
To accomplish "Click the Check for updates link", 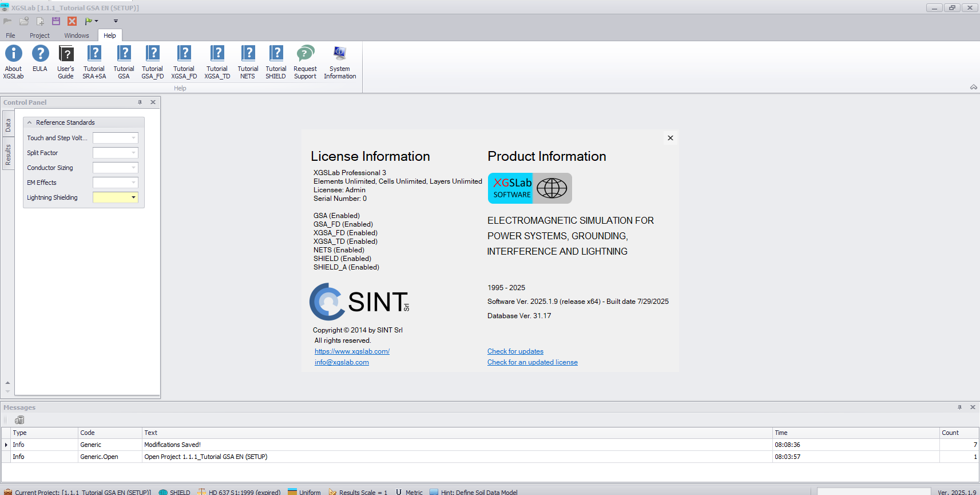I will point(515,351).
